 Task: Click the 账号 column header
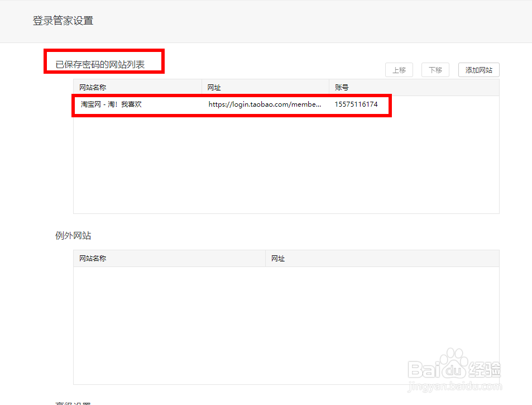coord(342,88)
